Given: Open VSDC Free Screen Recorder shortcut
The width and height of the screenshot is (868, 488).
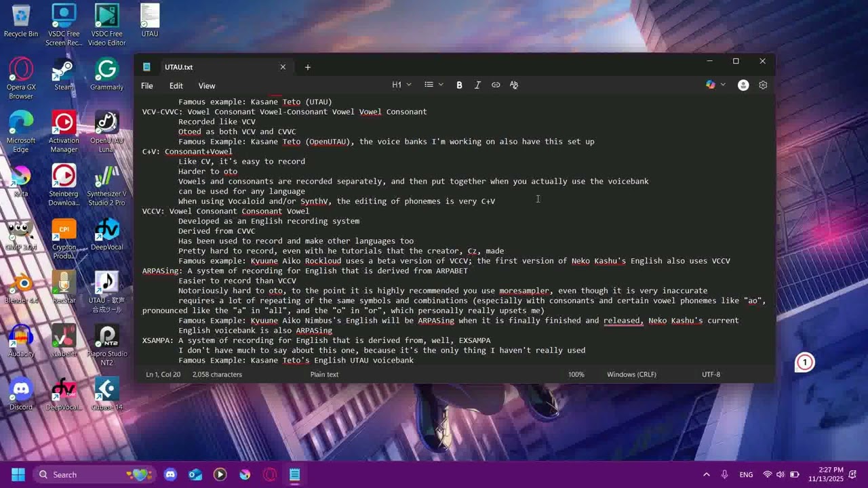Looking at the screenshot, I should (x=64, y=25).
